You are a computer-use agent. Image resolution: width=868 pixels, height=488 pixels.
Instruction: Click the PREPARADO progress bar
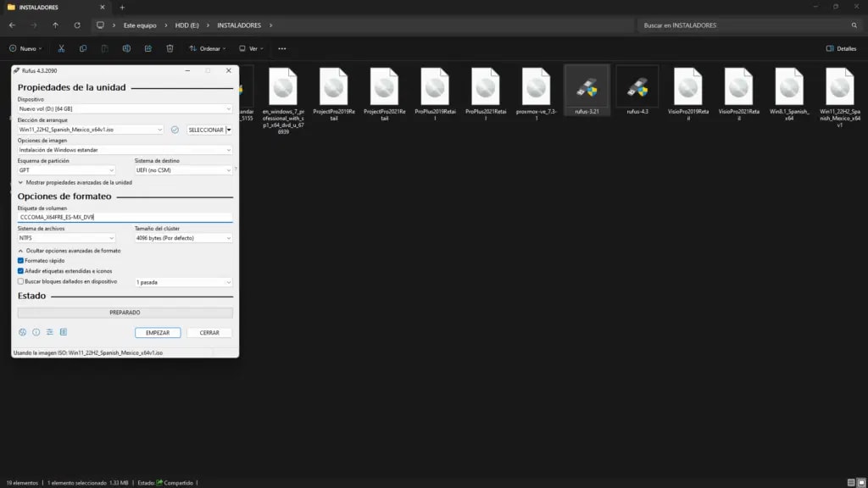pyautogui.click(x=125, y=313)
